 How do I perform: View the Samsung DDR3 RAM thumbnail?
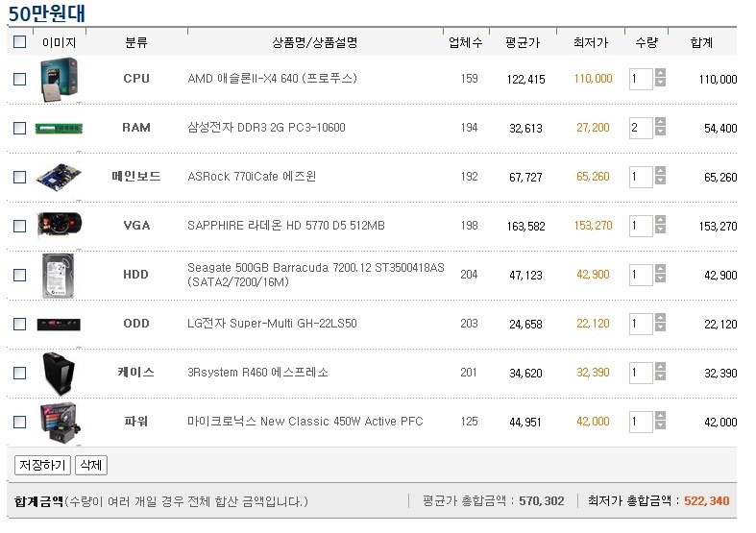pos(59,128)
